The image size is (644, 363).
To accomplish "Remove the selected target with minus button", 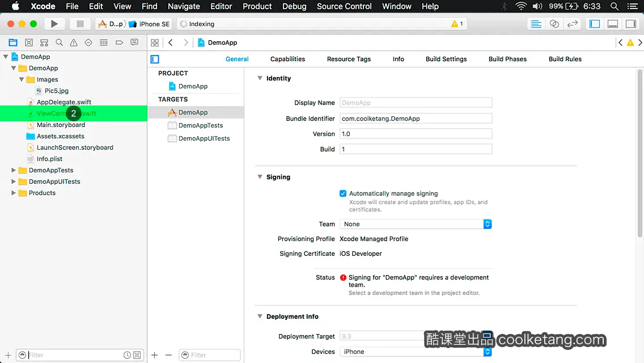I will pyautogui.click(x=168, y=355).
